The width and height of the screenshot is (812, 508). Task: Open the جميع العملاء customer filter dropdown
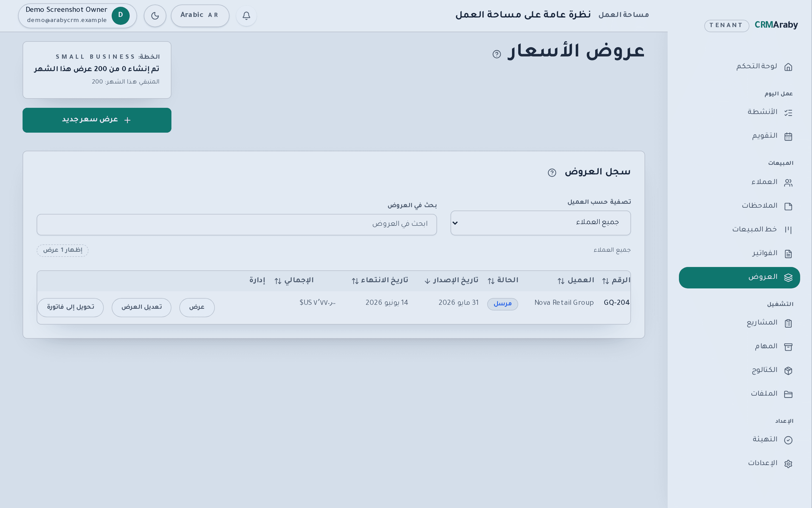click(x=540, y=223)
